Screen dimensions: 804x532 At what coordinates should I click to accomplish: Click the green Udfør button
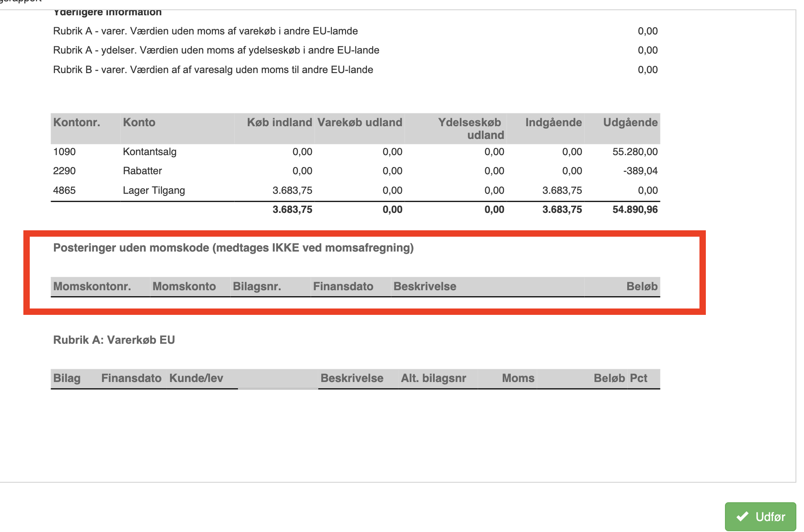click(760, 517)
